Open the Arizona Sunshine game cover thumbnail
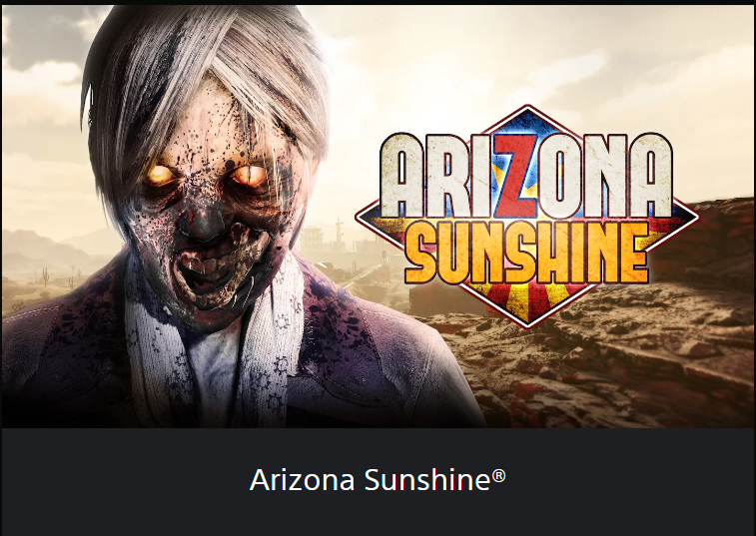The height and width of the screenshot is (536, 756). click(378, 216)
